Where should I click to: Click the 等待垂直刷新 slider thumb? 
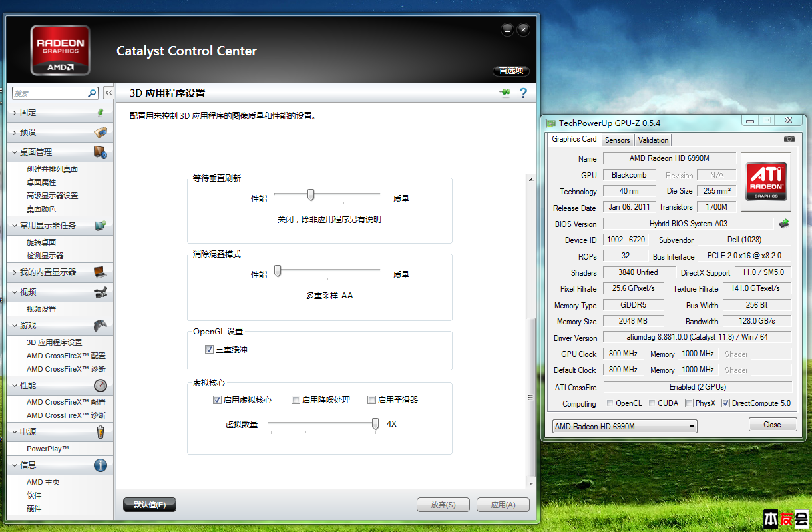point(310,194)
